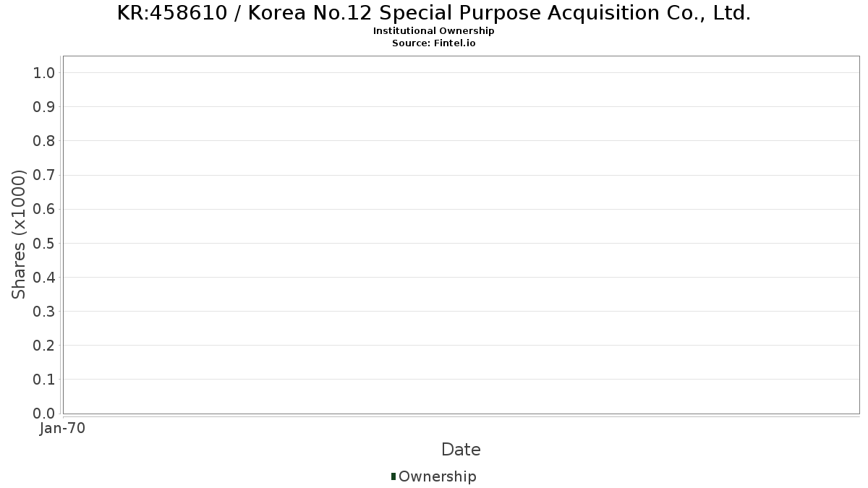The width and height of the screenshot is (868, 488).
Task: Click the 0.5 y-axis tick label
Action: [x=44, y=243]
